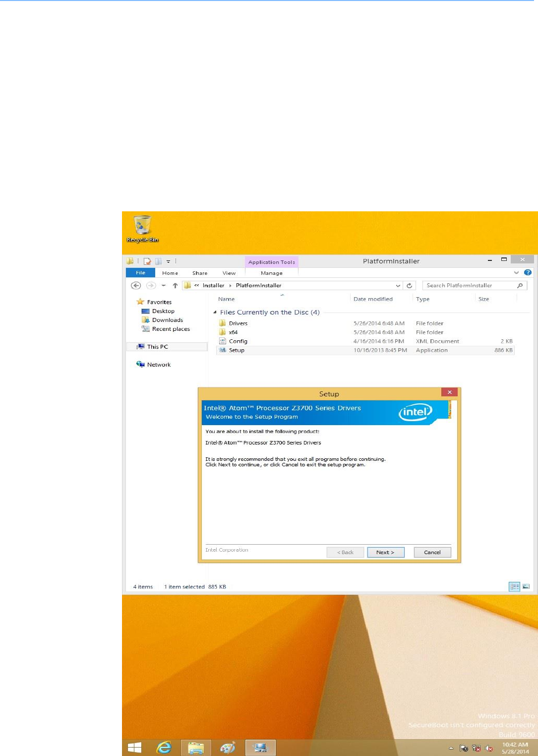The width and height of the screenshot is (538, 756).
Task: Refresh the PlatformInstaller folder
Action: tap(409, 285)
